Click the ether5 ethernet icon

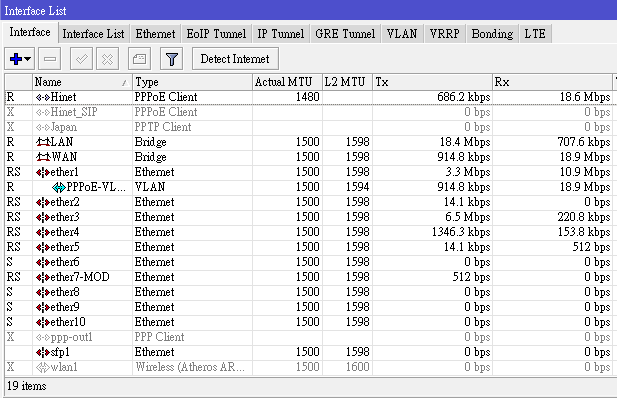pyautogui.click(x=43, y=247)
